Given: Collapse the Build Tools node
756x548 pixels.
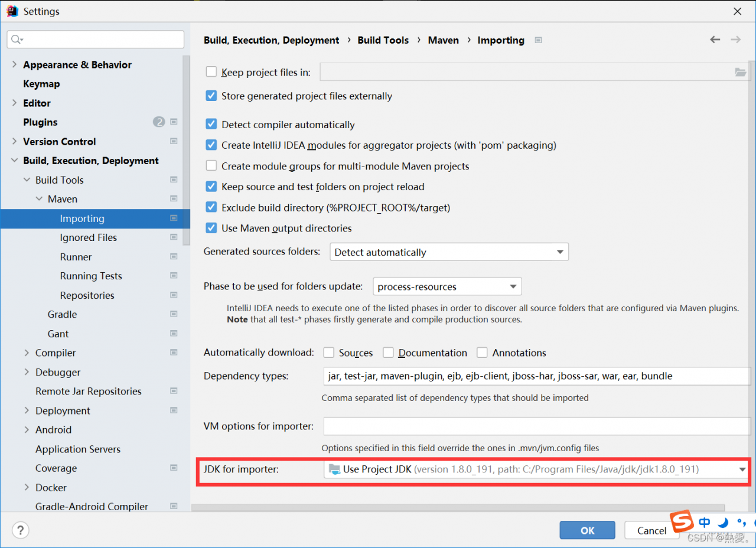Looking at the screenshot, I should (27, 180).
